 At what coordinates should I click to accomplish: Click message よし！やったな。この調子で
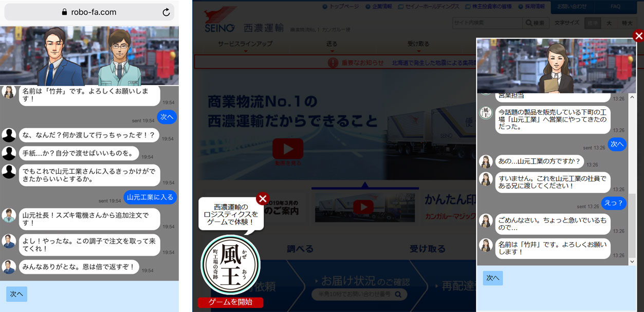click(x=89, y=245)
